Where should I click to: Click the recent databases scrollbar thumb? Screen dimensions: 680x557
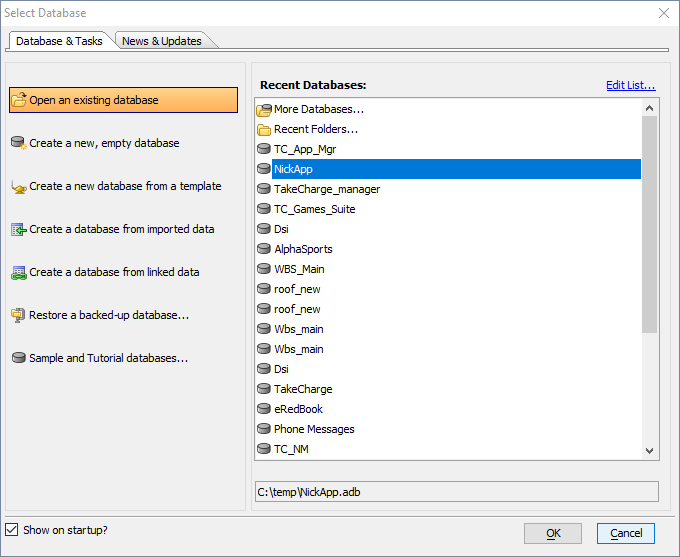pyautogui.click(x=649, y=225)
